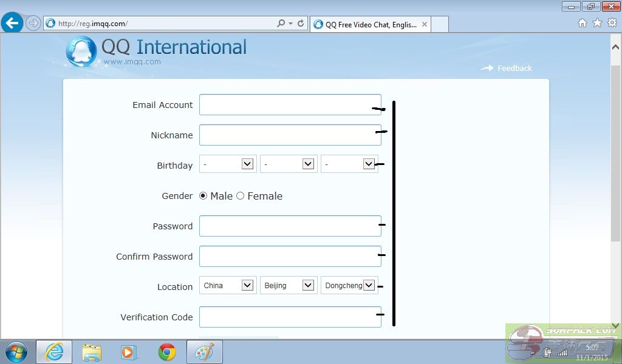Click the browser Forward arrow button
The image size is (622, 364).
(x=33, y=23)
